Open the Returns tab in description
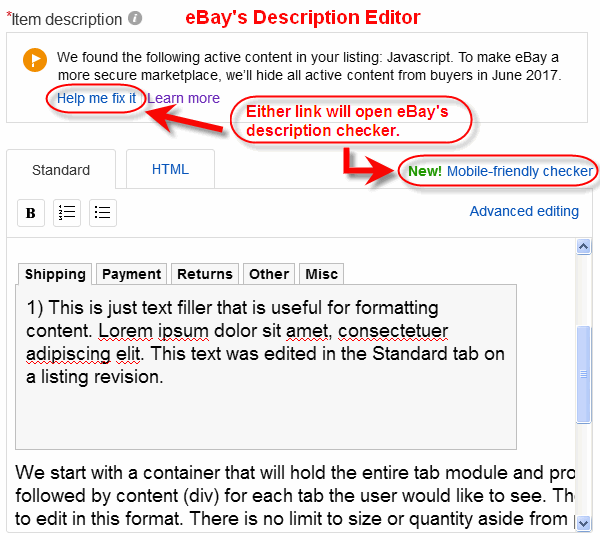Screen dimensions: 600x540 pyautogui.click(x=205, y=274)
